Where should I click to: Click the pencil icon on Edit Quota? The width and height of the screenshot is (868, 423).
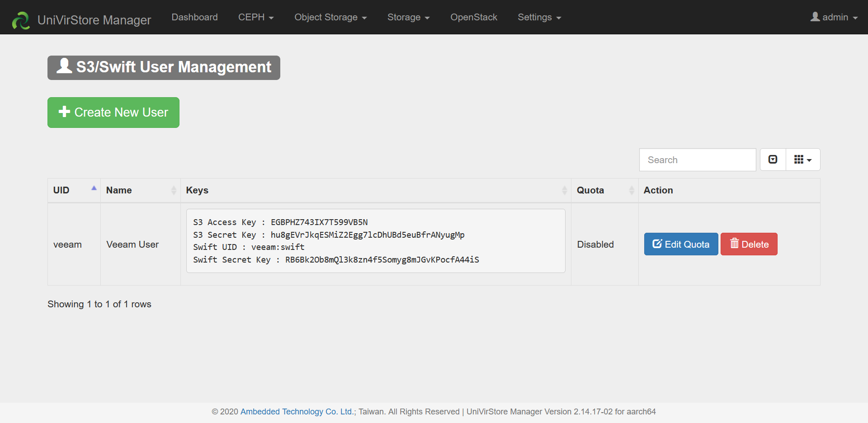tap(657, 244)
